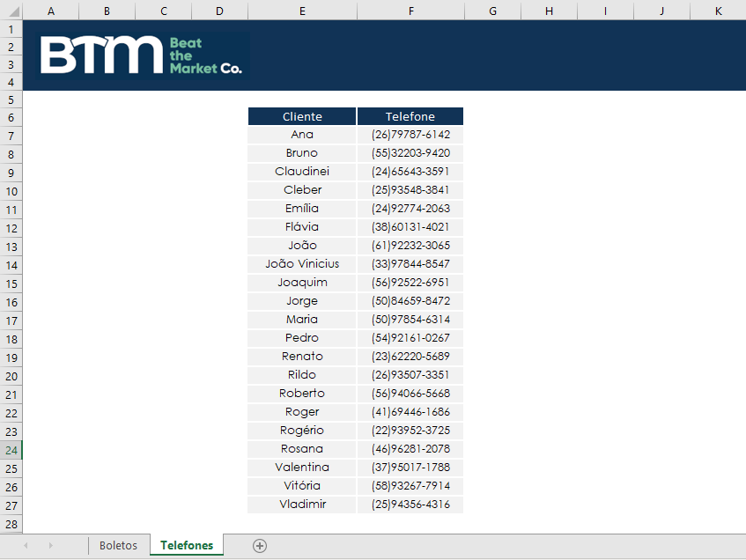Screen dimensions: 746x560
Task: Select column J header
Action: tap(661, 11)
